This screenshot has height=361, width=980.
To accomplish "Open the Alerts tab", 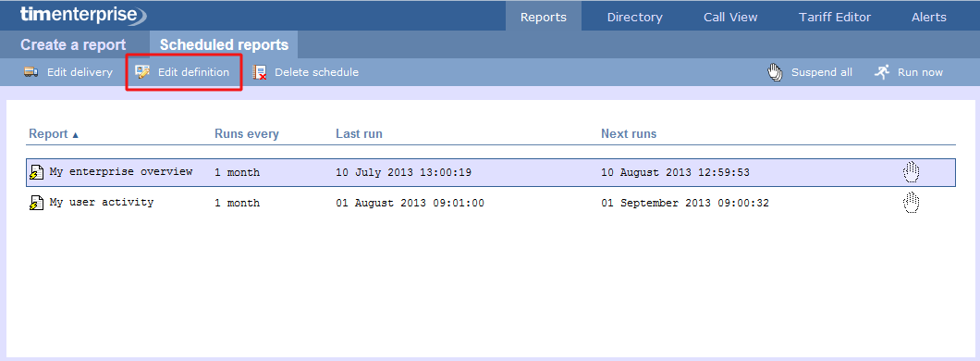I will (x=929, y=17).
